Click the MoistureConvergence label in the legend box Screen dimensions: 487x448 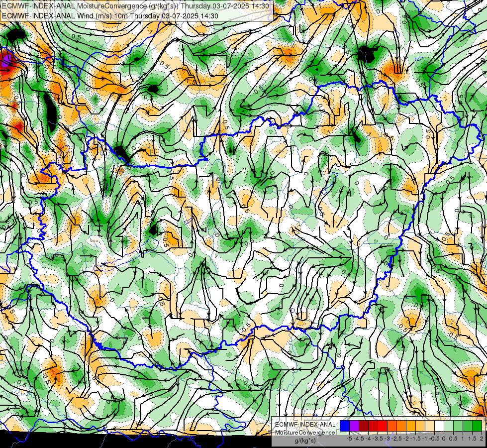pyautogui.click(x=305, y=433)
